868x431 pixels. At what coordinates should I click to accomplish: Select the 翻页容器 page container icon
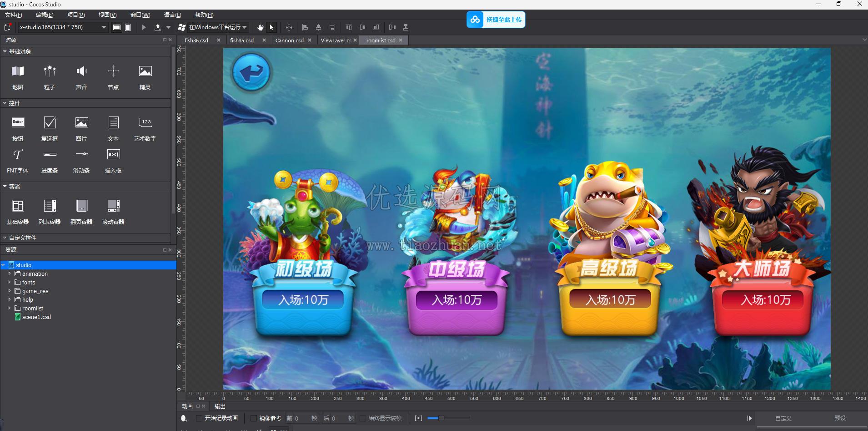81,206
